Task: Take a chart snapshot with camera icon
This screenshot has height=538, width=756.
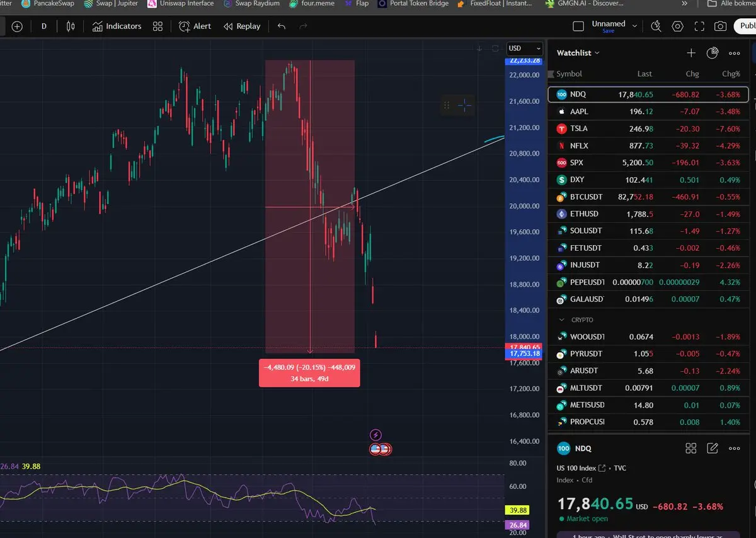Action: tap(720, 26)
